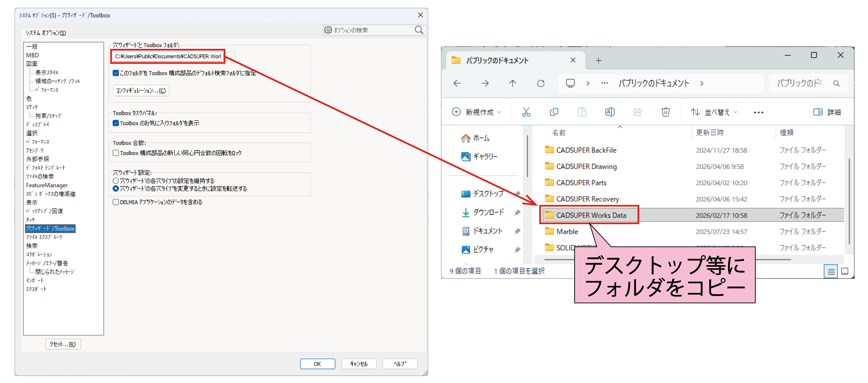Click the Share icon in Explorer toolbar
The width and height of the screenshot is (868, 383).
(x=638, y=112)
